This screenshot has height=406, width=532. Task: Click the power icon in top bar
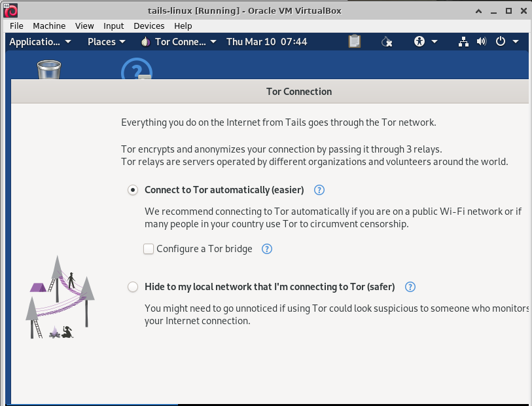pyautogui.click(x=501, y=42)
